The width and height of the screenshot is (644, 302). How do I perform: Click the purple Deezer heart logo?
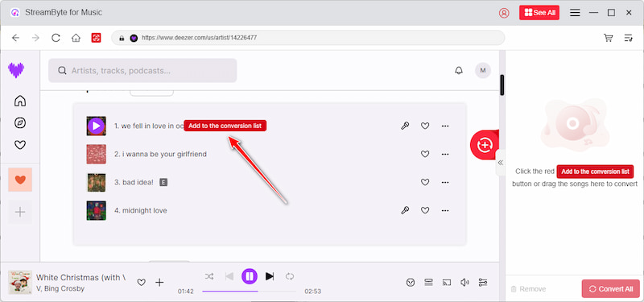pos(16,70)
